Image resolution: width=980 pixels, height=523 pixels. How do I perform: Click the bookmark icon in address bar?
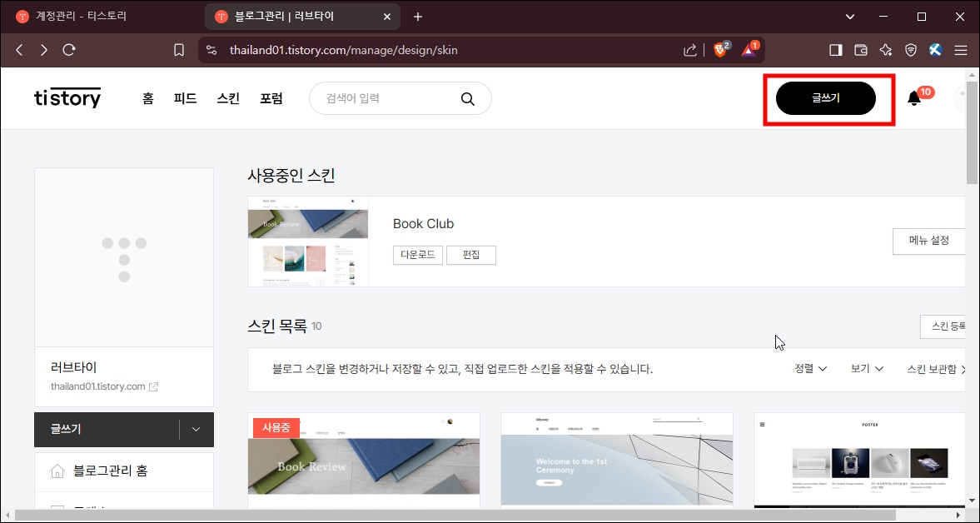(x=178, y=49)
